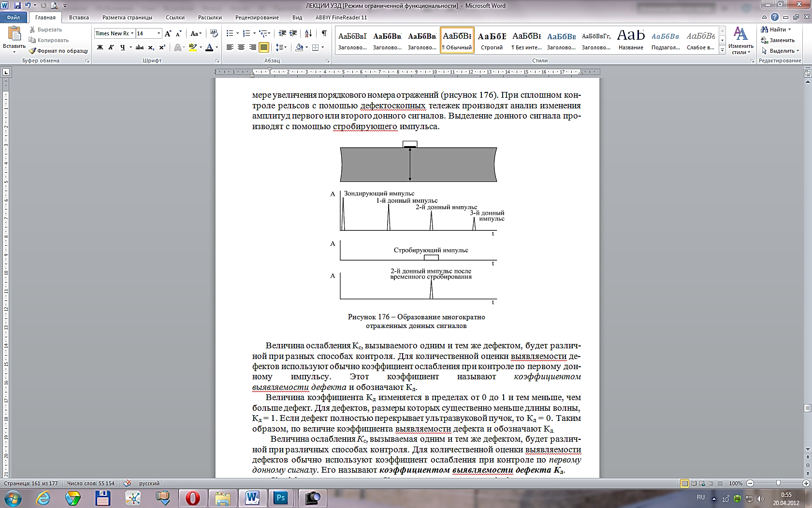Click the zoom slider handle
812x508 pixels.
coord(778,483)
